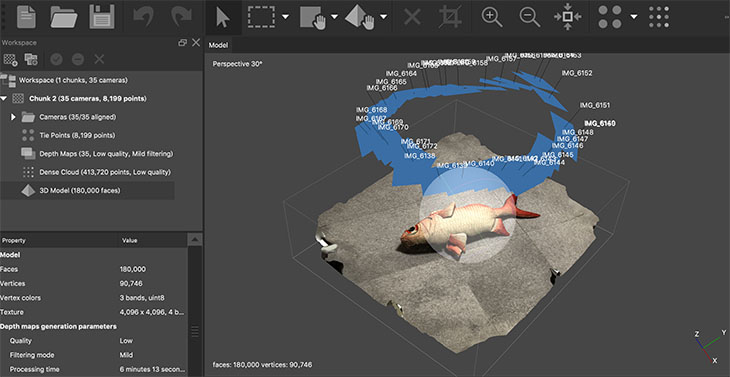730x377 pixels.
Task: Click Filtering mode value Mild
Action: 126,355
